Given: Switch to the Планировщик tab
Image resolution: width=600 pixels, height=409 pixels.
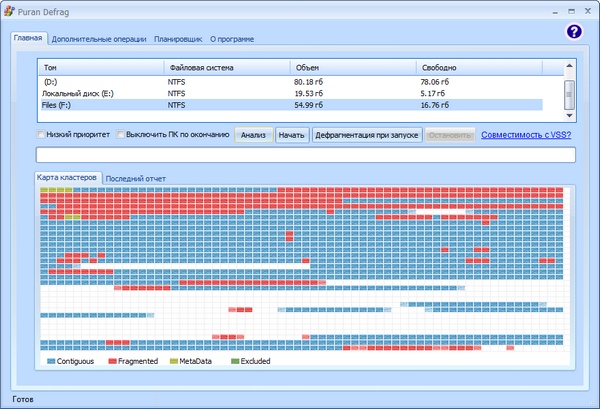Looking at the screenshot, I should tap(177, 39).
